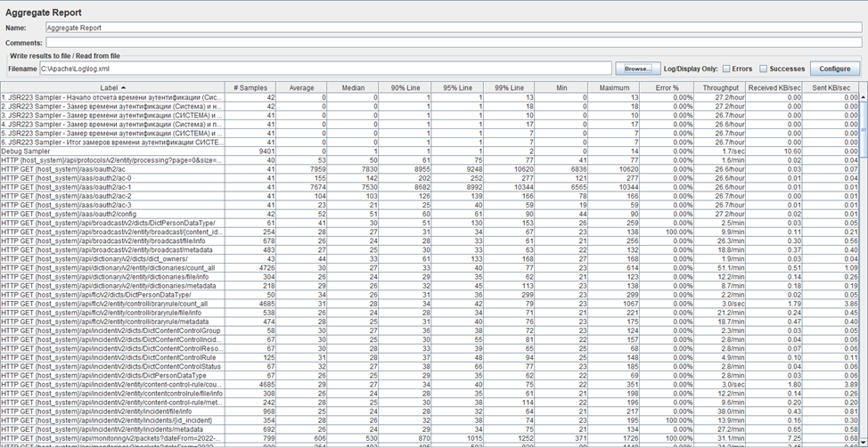This screenshot has height=448, width=868.
Task: Click the 9401 samples cell
Action: (x=250, y=151)
